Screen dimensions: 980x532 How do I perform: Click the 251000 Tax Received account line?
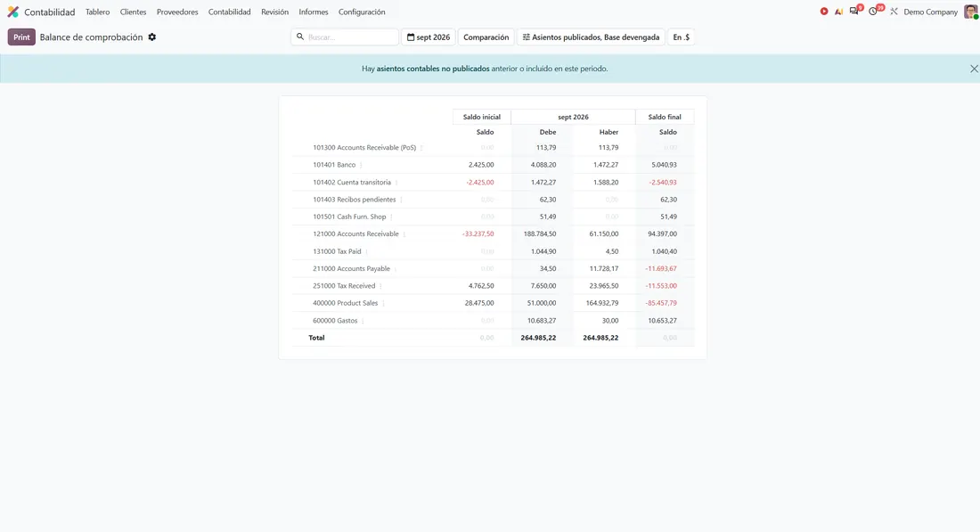pos(344,286)
